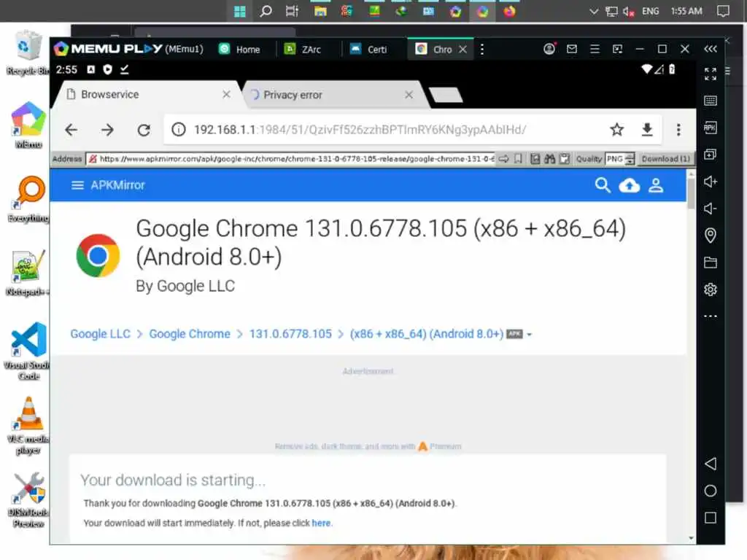Switch to MEmu Home tab

tap(241, 49)
